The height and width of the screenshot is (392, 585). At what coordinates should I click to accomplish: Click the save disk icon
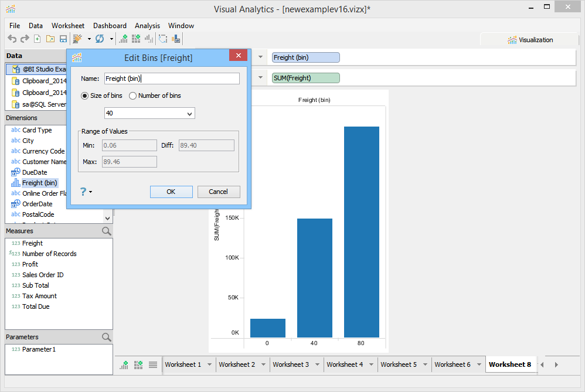click(x=63, y=39)
